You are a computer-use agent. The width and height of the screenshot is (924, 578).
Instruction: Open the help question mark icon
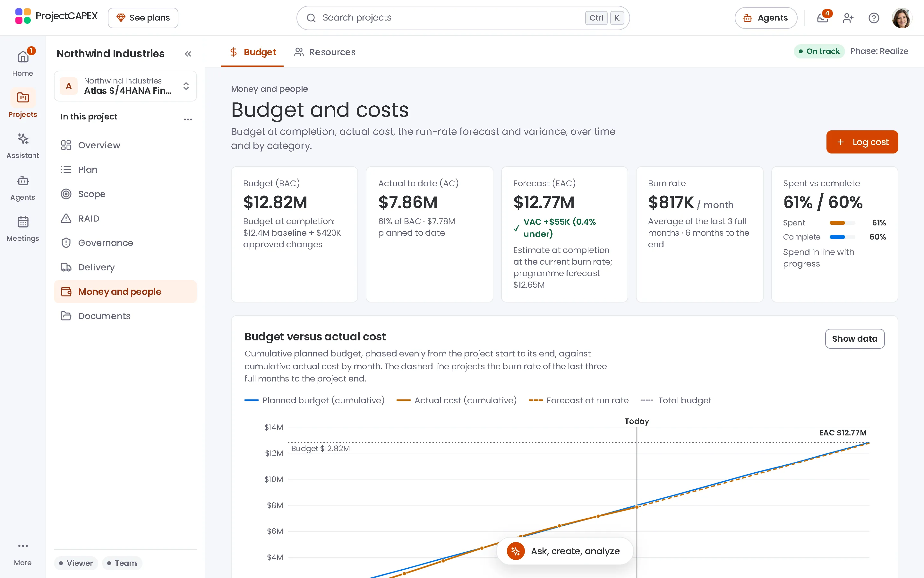point(874,18)
